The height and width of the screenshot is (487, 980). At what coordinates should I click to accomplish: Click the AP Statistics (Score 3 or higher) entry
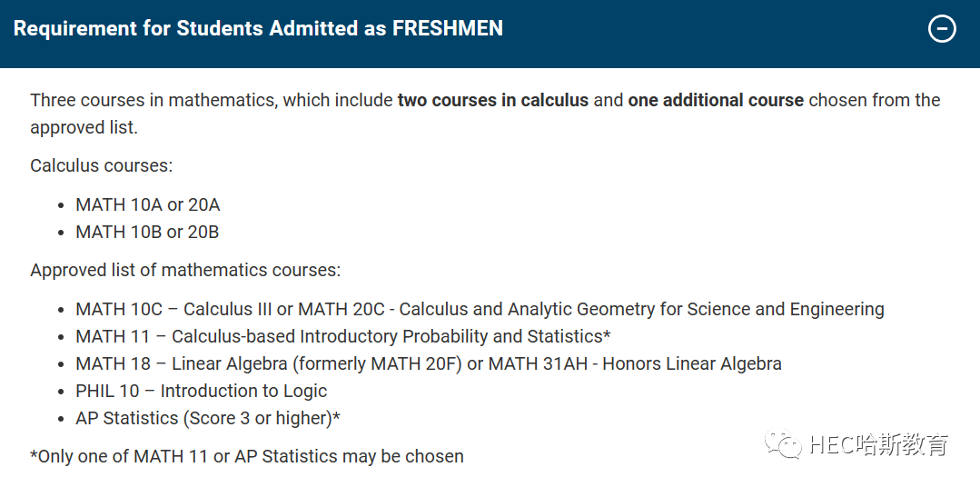207,418
